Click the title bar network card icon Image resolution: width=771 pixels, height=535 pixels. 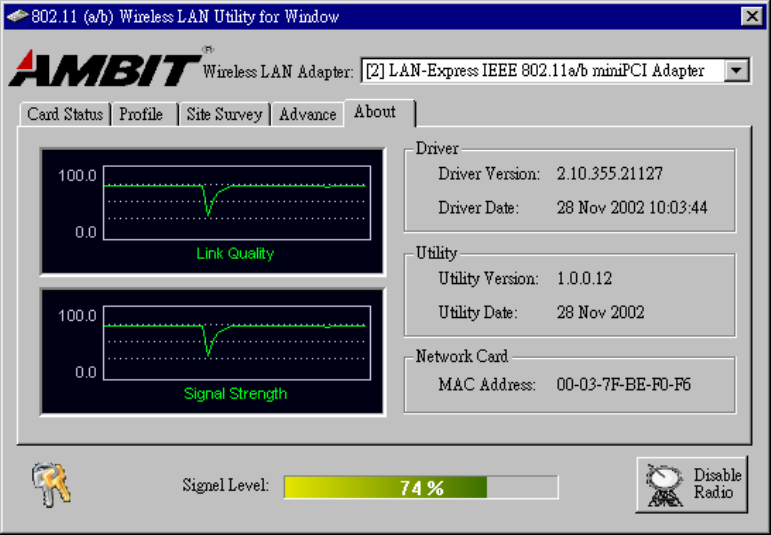point(17,17)
